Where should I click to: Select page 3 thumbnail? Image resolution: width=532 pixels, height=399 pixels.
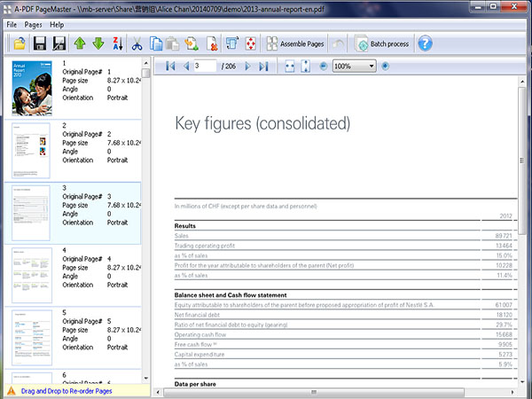click(x=31, y=213)
